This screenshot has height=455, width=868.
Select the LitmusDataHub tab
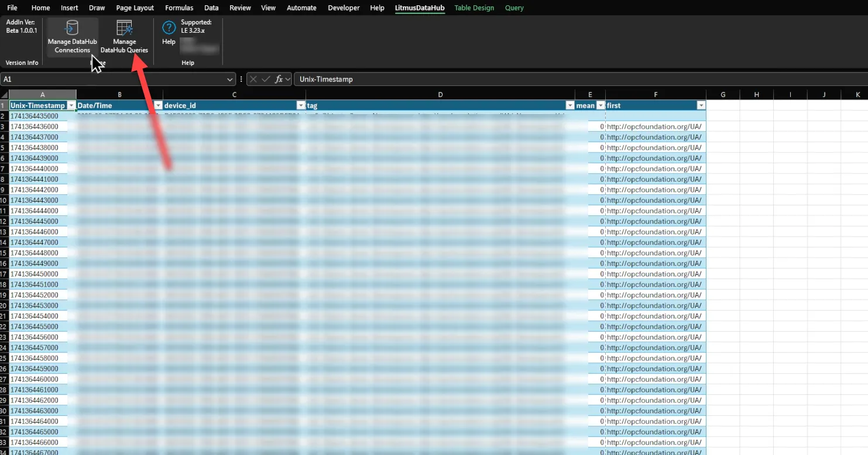[420, 8]
